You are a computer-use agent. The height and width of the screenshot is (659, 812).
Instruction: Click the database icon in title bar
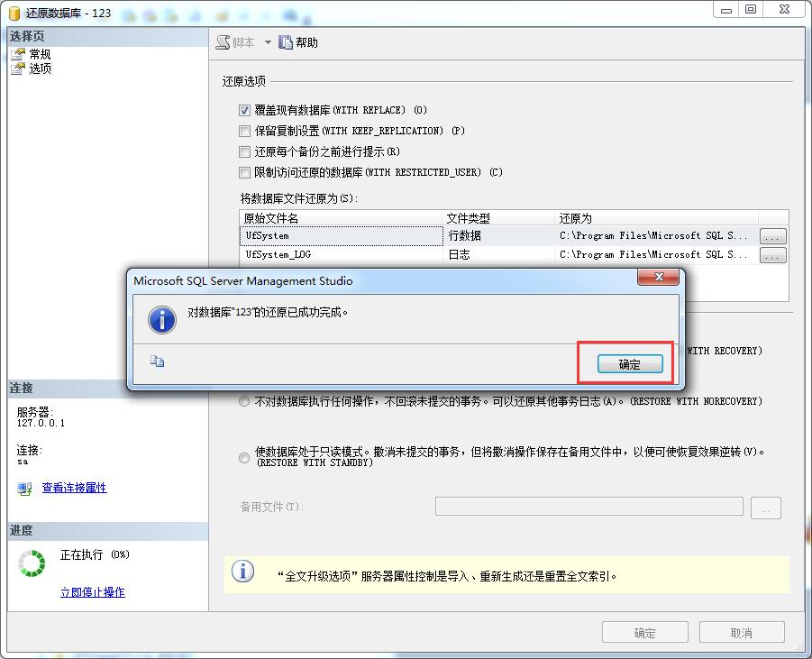[x=14, y=13]
